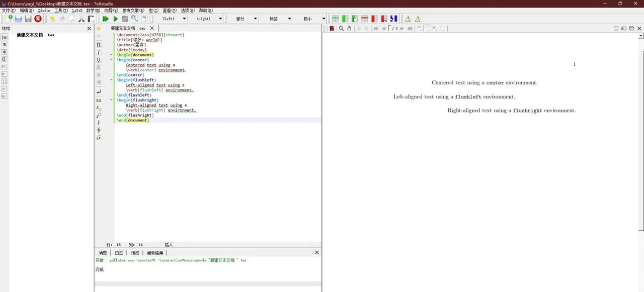
Task: Open the \right) delimiter dropdown
Action: pos(220,19)
